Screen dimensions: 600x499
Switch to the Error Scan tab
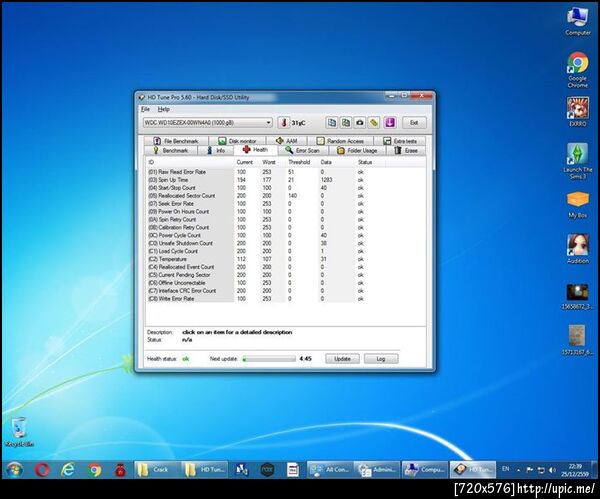[x=302, y=151]
